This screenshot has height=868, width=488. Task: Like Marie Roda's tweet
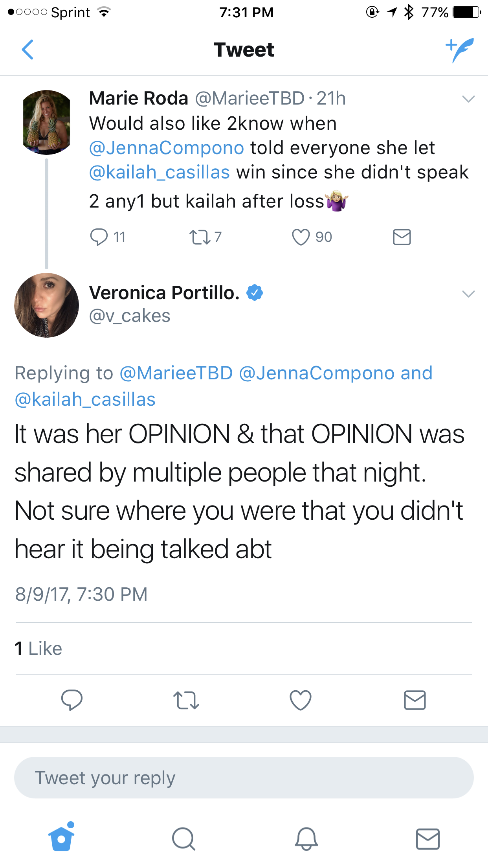coord(301,237)
